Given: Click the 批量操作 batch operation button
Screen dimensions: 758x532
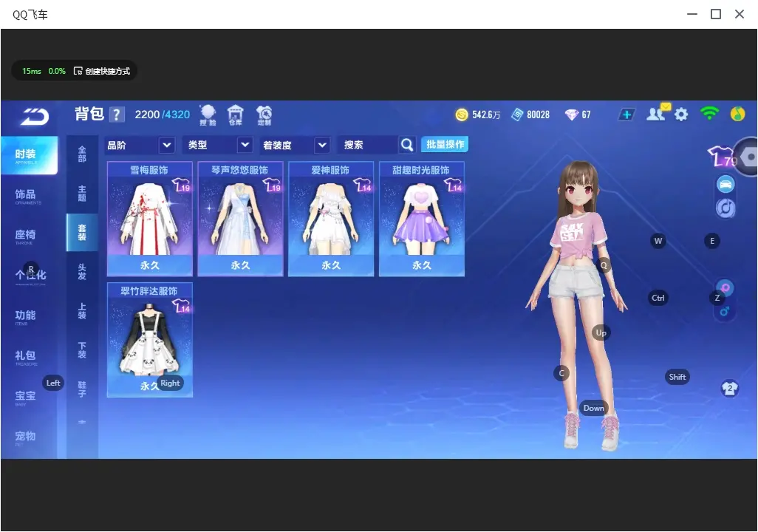Looking at the screenshot, I should 445,145.
